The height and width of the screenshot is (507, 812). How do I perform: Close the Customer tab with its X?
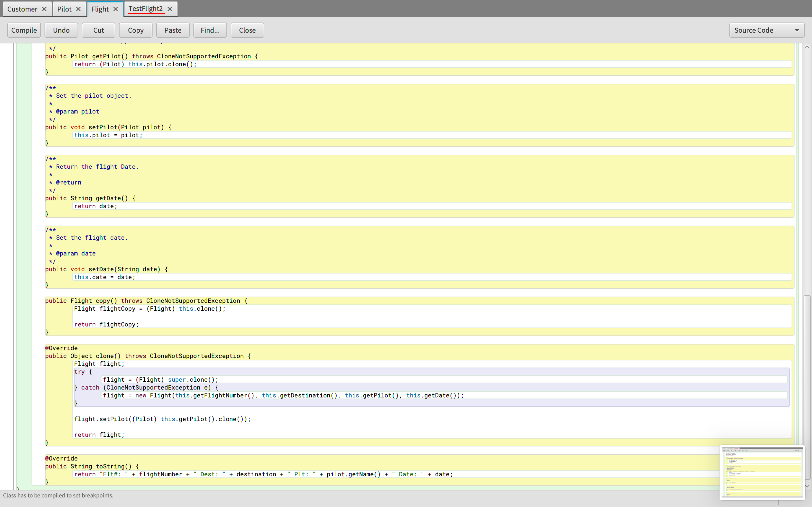pyautogui.click(x=44, y=9)
